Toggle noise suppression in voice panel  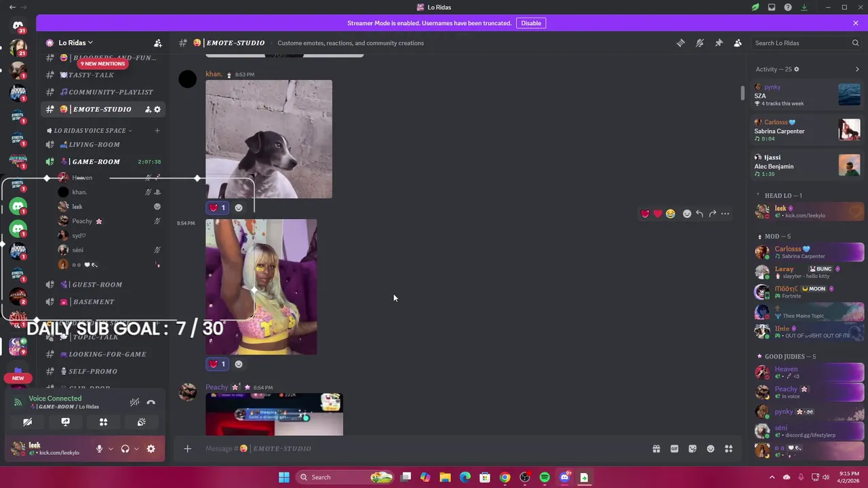point(134,403)
